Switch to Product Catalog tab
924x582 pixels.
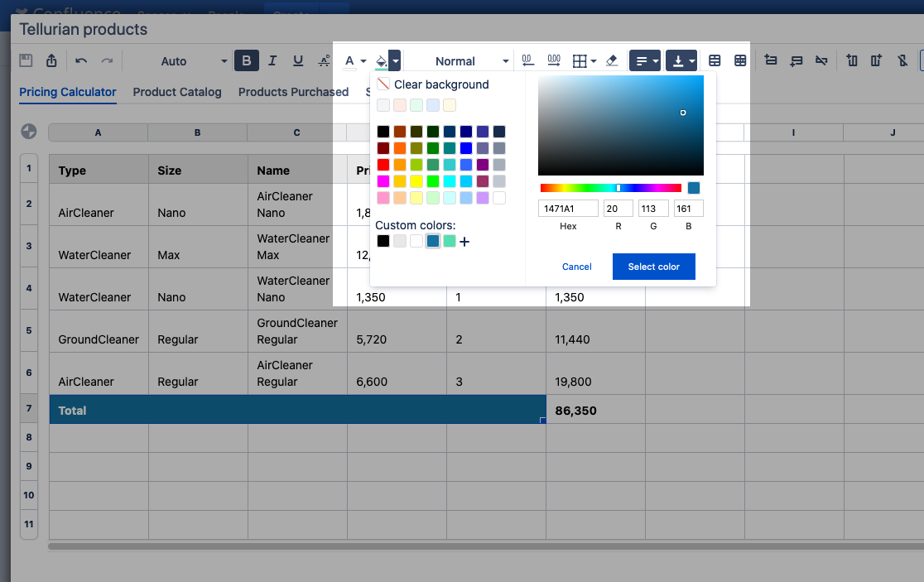(x=177, y=92)
